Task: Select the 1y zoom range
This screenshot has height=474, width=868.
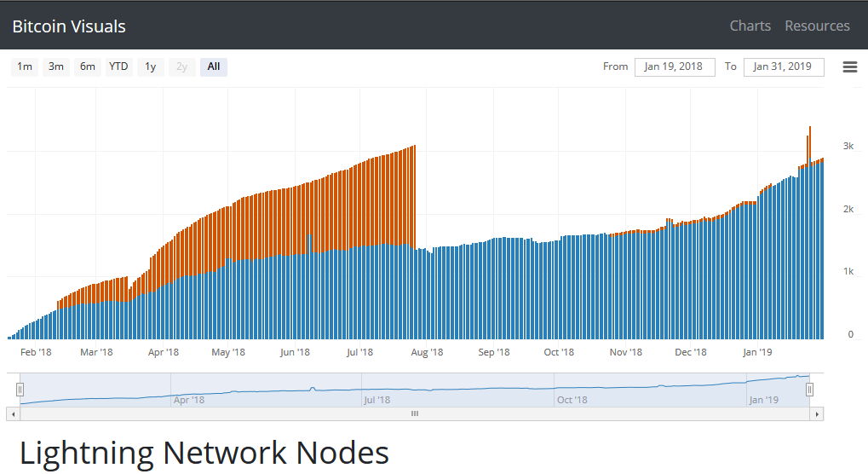Action: coord(150,66)
